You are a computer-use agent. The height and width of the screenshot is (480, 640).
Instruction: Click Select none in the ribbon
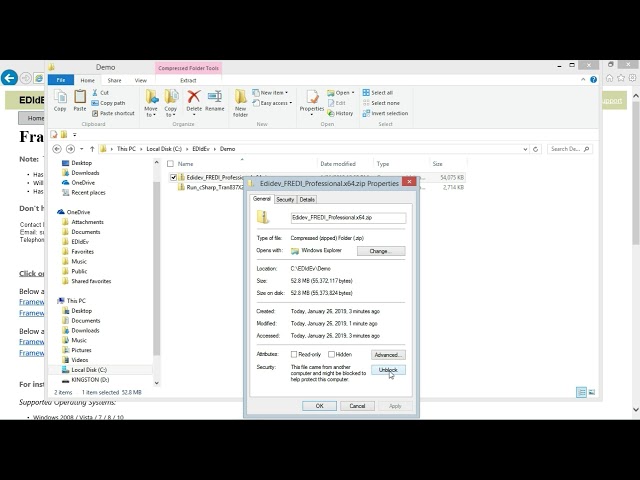(381, 103)
